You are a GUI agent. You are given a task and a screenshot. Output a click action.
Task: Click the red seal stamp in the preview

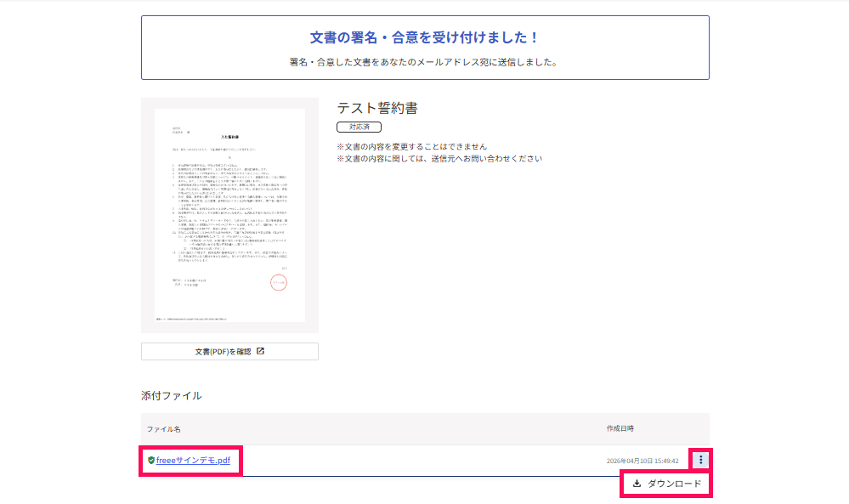278,282
